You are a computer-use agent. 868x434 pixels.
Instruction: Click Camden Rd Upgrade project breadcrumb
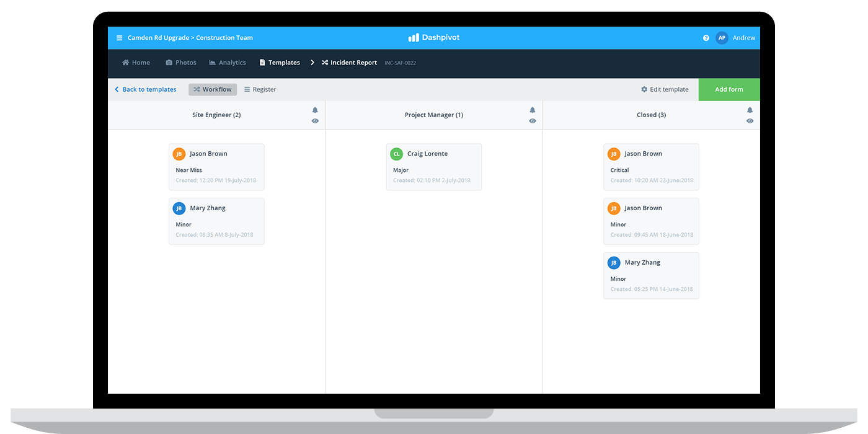(x=158, y=38)
